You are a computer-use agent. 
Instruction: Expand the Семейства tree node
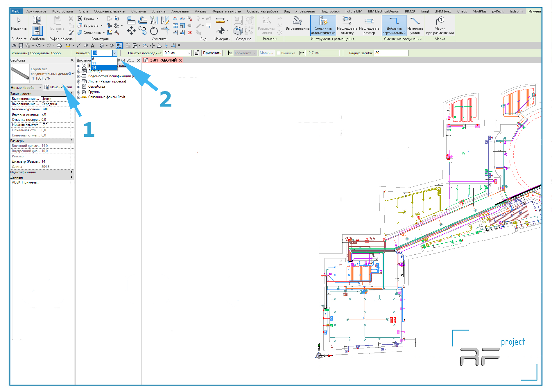[78, 87]
